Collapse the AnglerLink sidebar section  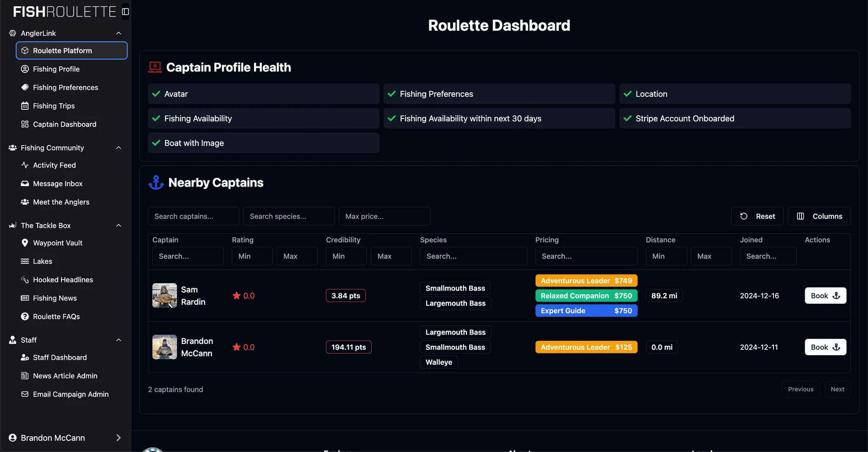(x=118, y=33)
